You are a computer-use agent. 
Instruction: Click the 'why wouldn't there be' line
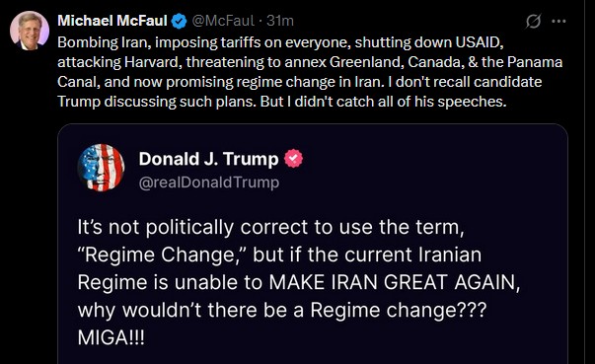[282, 310]
